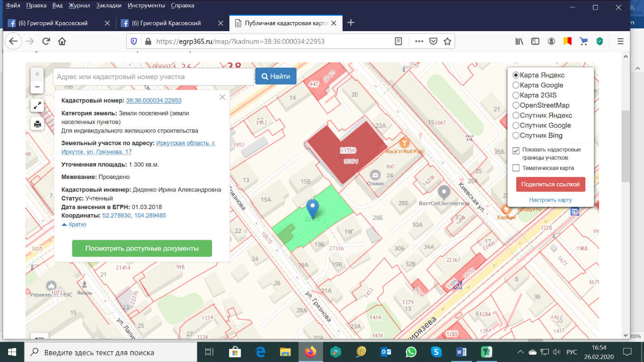Open WhatsApp from taskbar
644x362 pixels.
click(x=411, y=352)
